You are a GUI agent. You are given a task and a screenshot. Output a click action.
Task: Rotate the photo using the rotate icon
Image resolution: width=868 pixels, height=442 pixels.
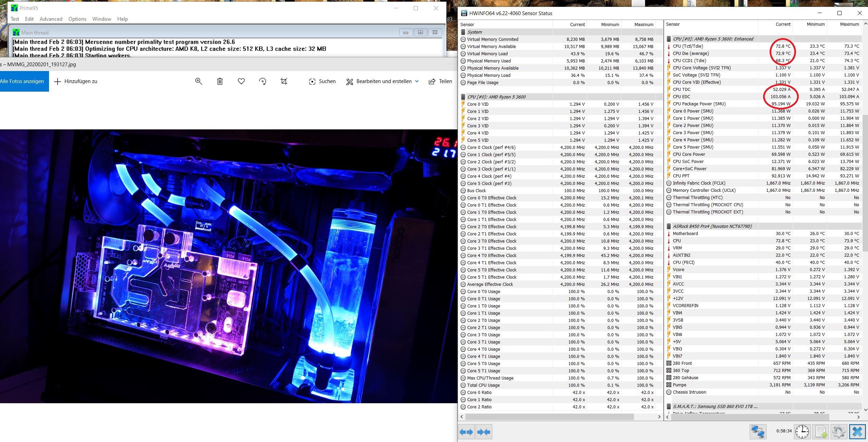(x=263, y=81)
